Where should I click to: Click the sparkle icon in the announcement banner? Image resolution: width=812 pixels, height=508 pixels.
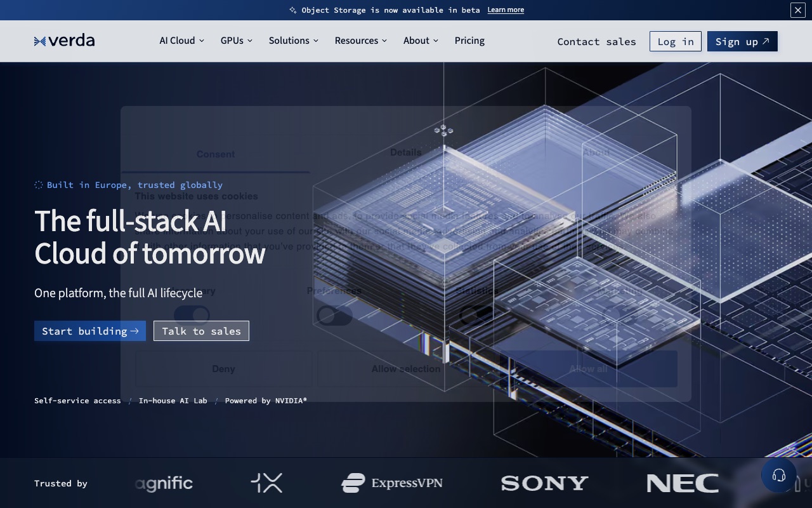[x=293, y=10]
